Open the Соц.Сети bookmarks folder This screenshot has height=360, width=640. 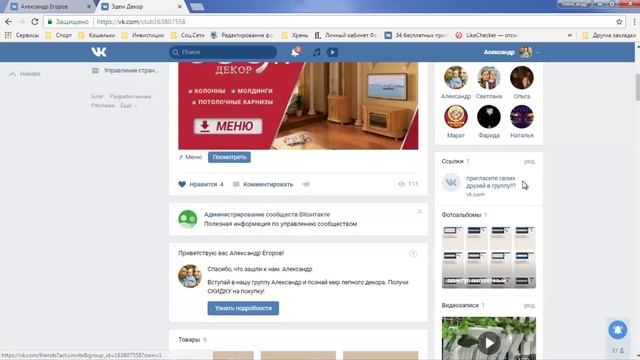188,36
